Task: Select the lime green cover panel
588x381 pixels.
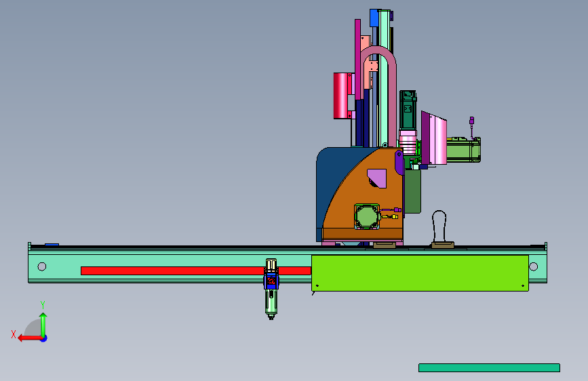Action: point(420,273)
